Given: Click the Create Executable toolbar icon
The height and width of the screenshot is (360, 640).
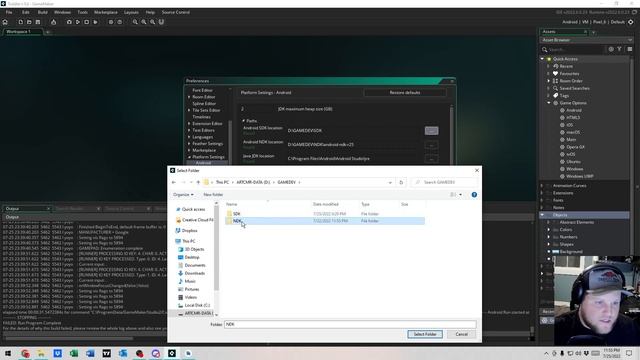Looking at the screenshot, I should (53, 22).
